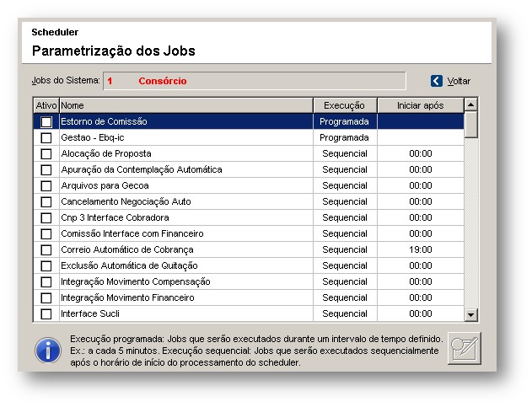Click the scrollbar down arrow
532x407 pixels.
[470, 315]
